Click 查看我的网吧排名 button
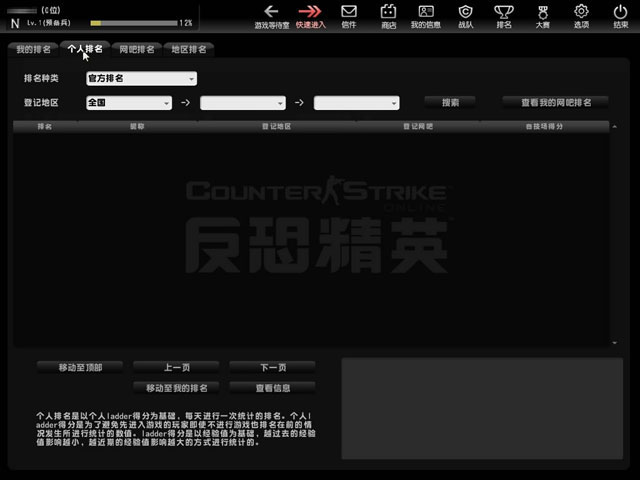The height and width of the screenshot is (480, 640). (x=556, y=102)
